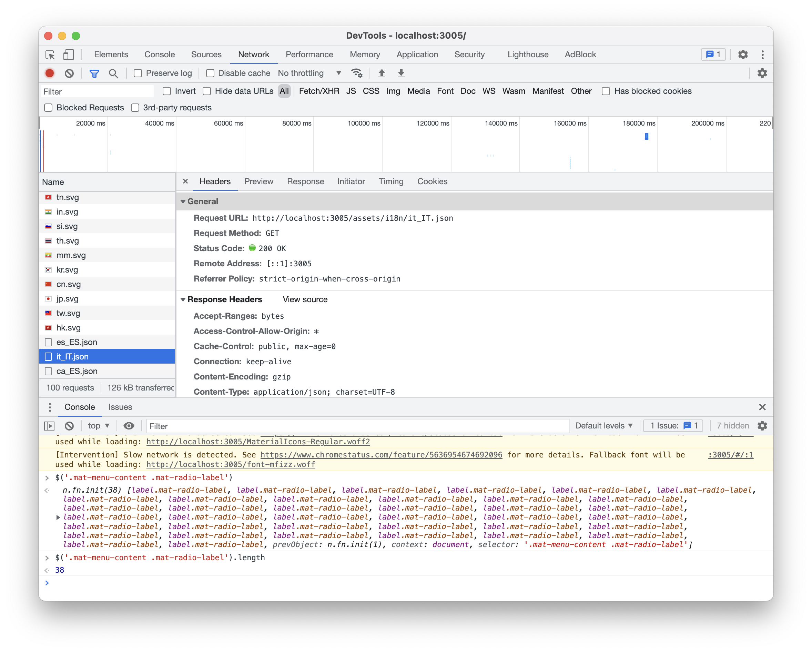Enable Hide data URLs filtering

(207, 91)
